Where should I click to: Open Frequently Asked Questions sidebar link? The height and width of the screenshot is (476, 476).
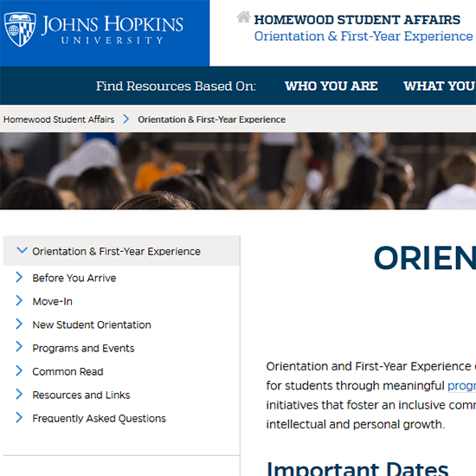(100, 419)
